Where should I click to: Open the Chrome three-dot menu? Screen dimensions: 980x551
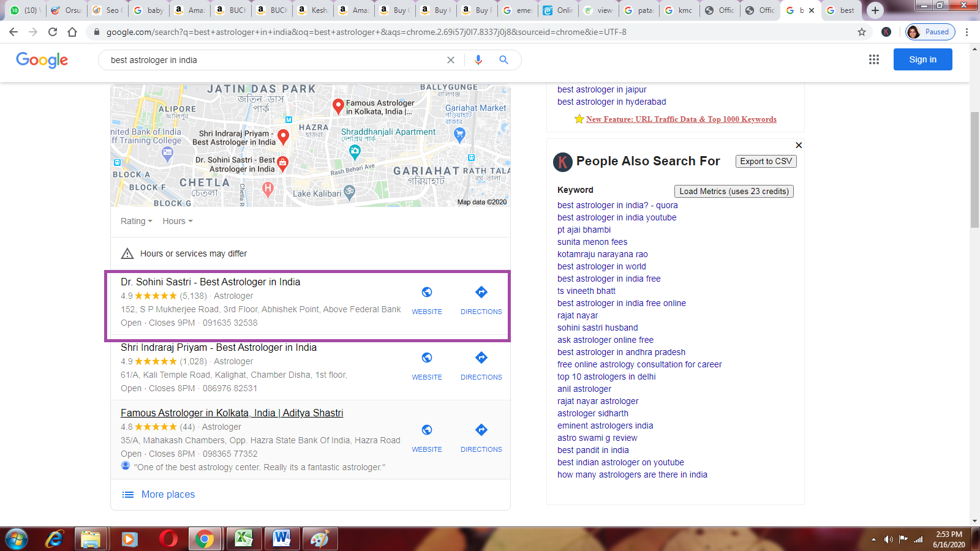967,32
